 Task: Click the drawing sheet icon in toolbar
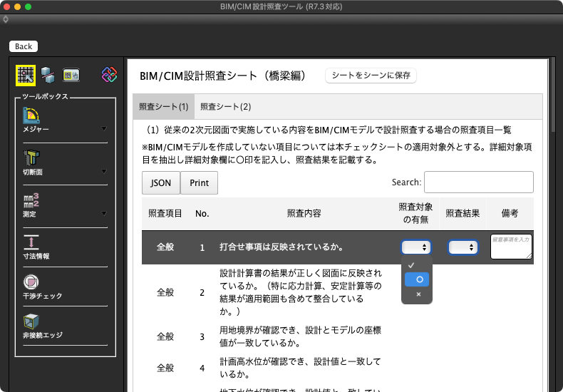(71, 74)
